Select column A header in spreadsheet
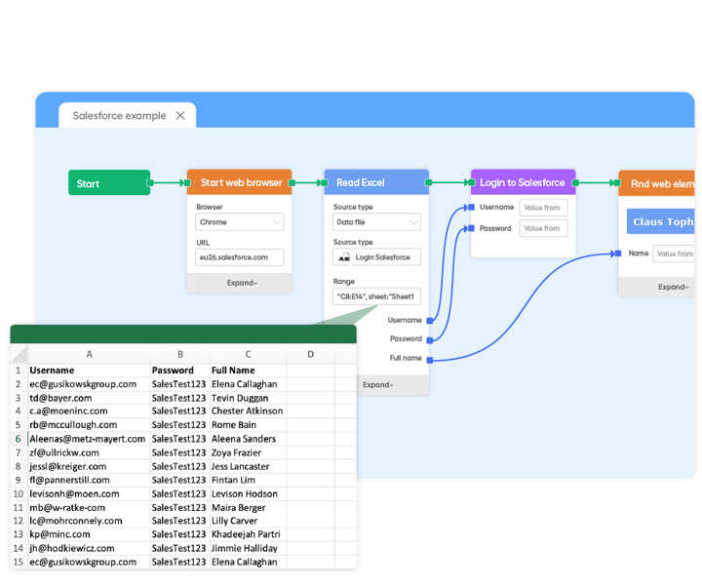Viewport: 702px width, 588px height. click(x=89, y=354)
